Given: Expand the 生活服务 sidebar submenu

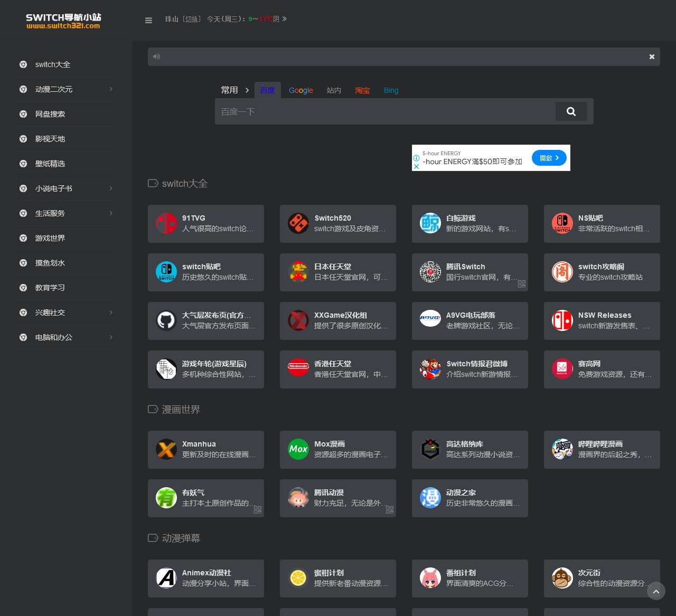Looking at the screenshot, I should (x=111, y=213).
